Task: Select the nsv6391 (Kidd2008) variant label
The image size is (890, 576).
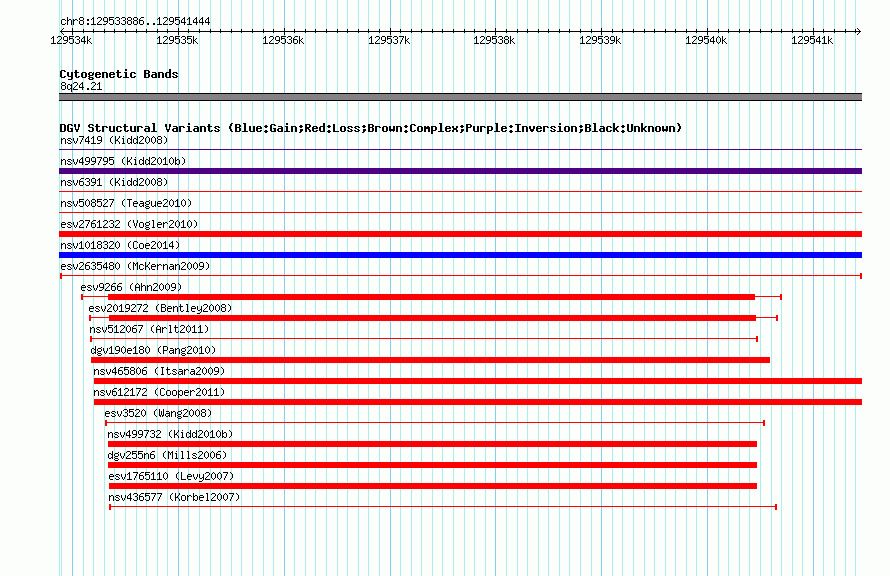Action: point(114,182)
